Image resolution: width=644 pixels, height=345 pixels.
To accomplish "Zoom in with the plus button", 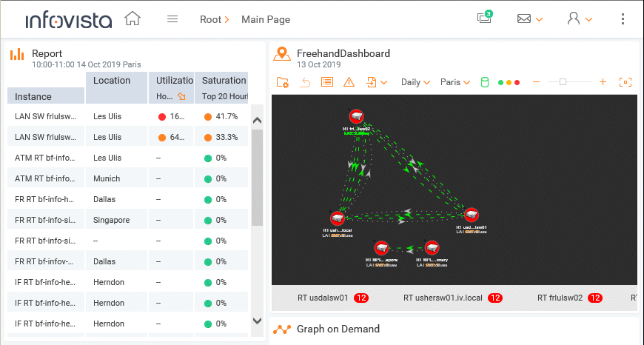I will coord(603,82).
